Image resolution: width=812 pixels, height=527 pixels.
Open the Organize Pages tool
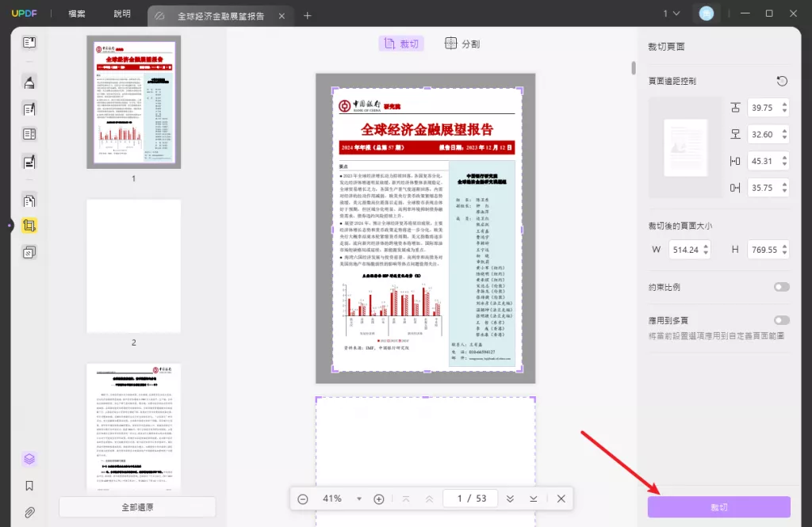[29, 200]
